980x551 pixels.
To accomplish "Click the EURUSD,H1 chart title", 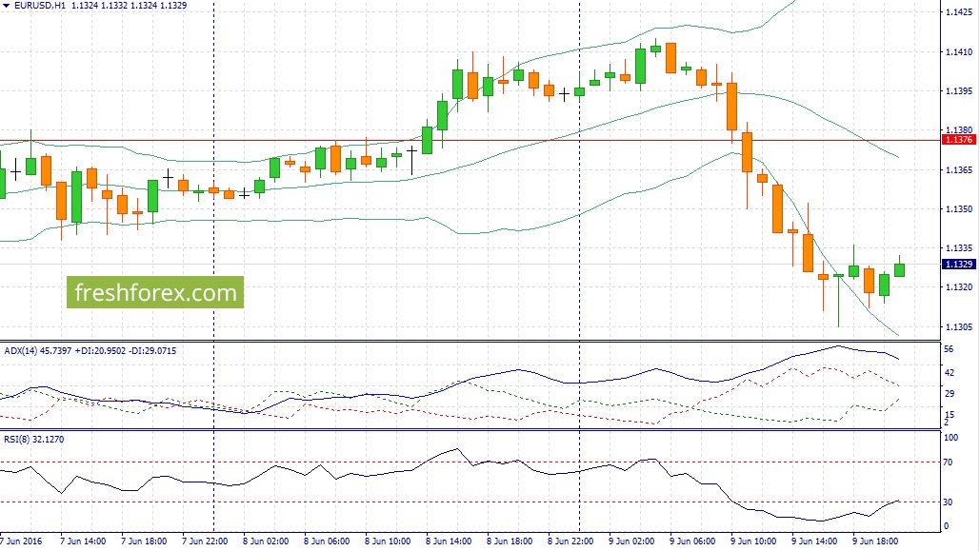I will click(x=39, y=6).
